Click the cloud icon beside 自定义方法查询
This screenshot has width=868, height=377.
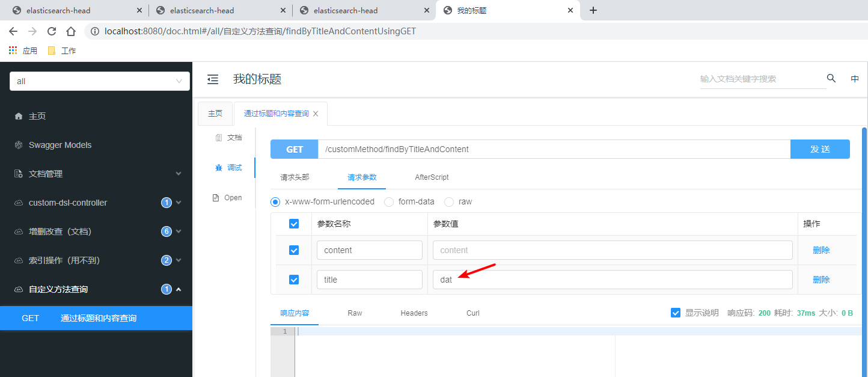point(18,289)
